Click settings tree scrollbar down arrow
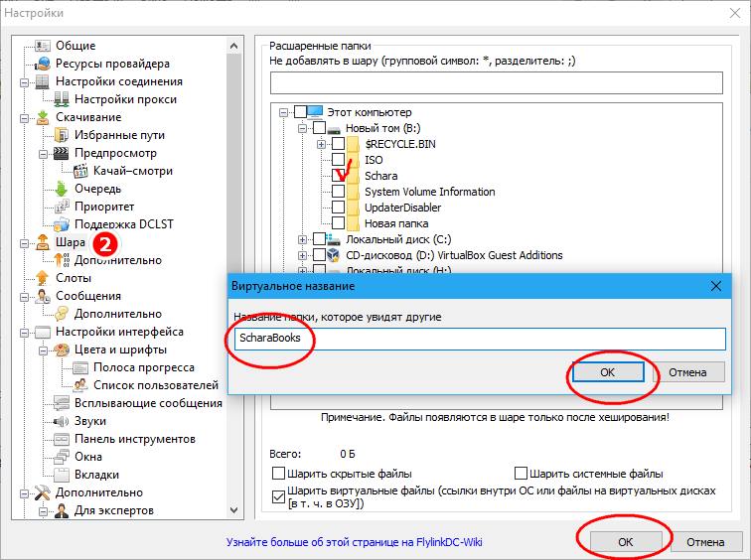 pyautogui.click(x=233, y=509)
